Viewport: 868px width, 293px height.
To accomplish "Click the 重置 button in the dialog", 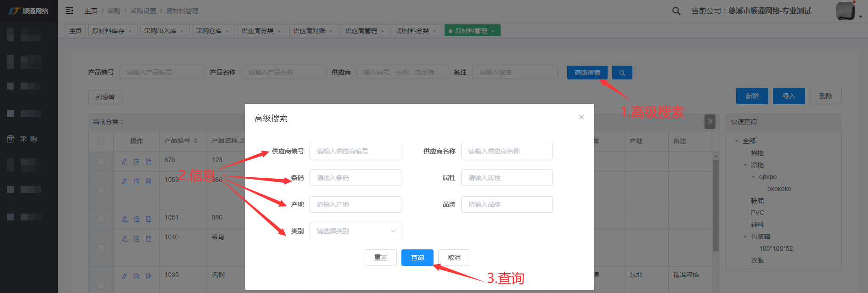I will click(x=380, y=258).
